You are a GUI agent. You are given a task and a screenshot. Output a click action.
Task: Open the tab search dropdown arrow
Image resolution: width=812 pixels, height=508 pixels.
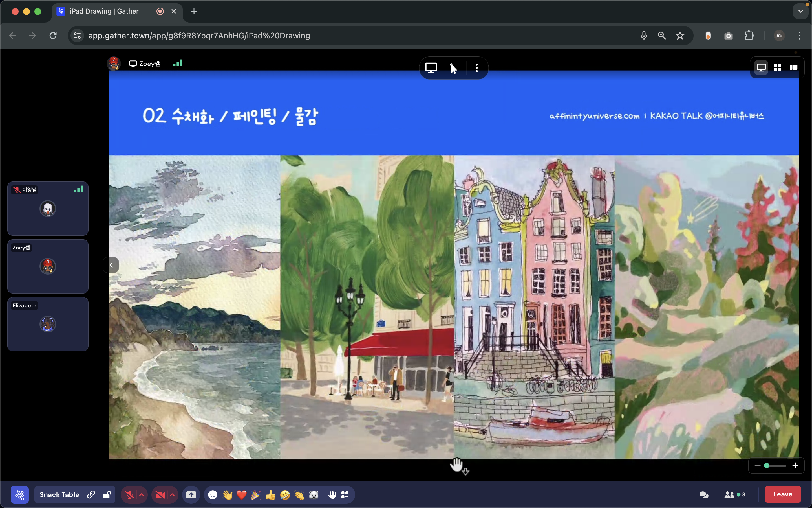[x=801, y=11]
